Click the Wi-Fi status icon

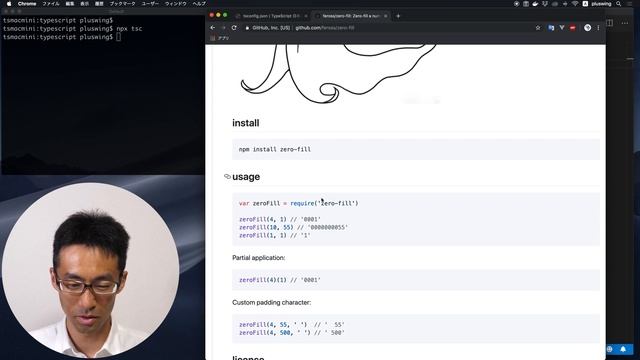(575, 4)
